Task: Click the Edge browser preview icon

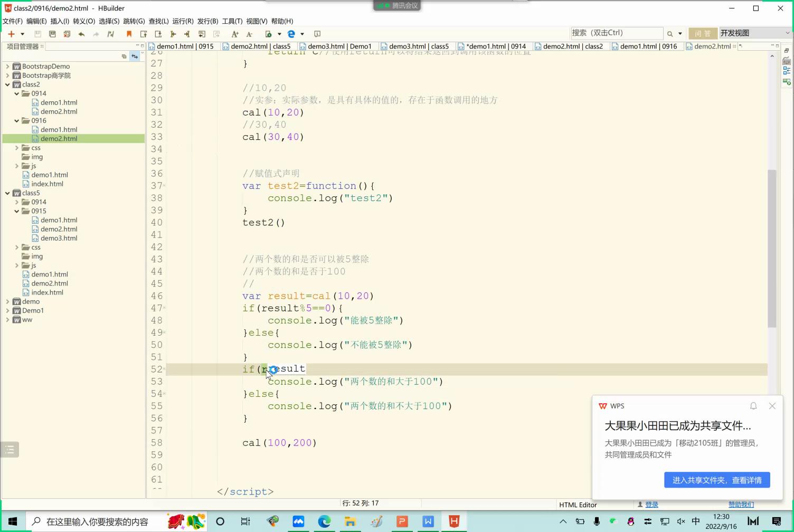Action: point(291,34)
